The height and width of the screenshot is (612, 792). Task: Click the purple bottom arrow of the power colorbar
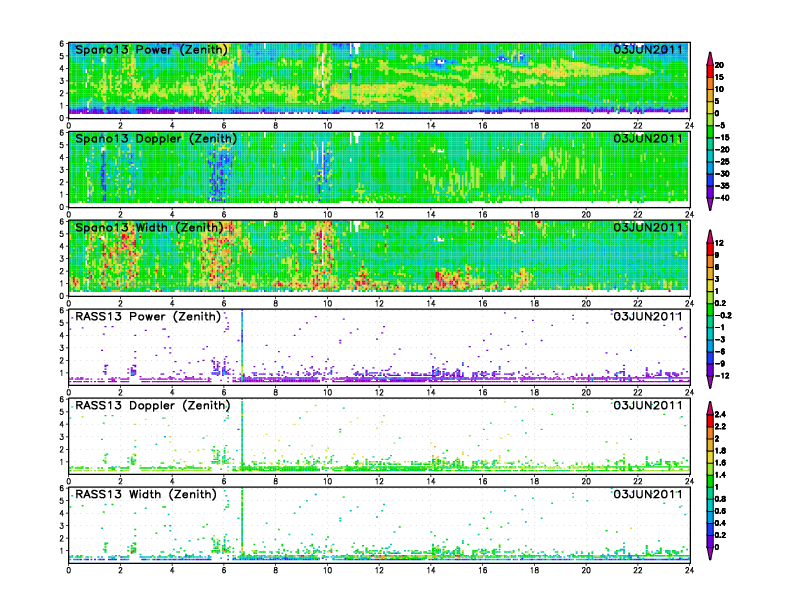710,205
